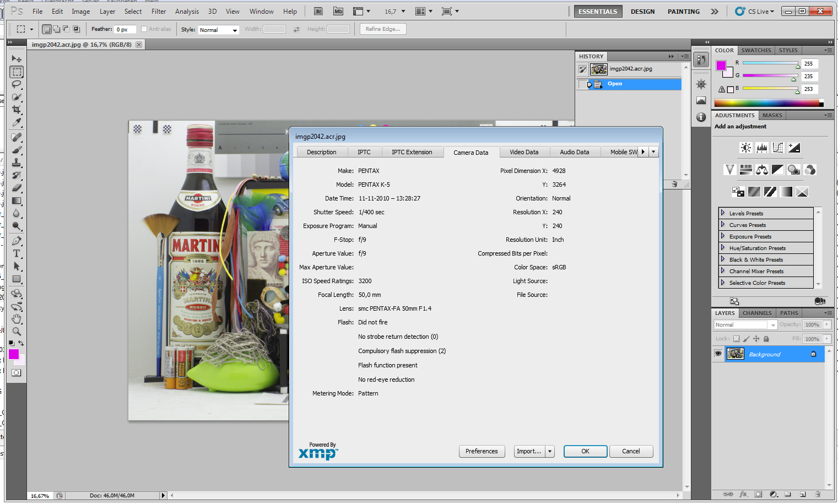Expand Black & White Presets list
The height and width of the screenshot is (504, 838).
click(722, 259)
